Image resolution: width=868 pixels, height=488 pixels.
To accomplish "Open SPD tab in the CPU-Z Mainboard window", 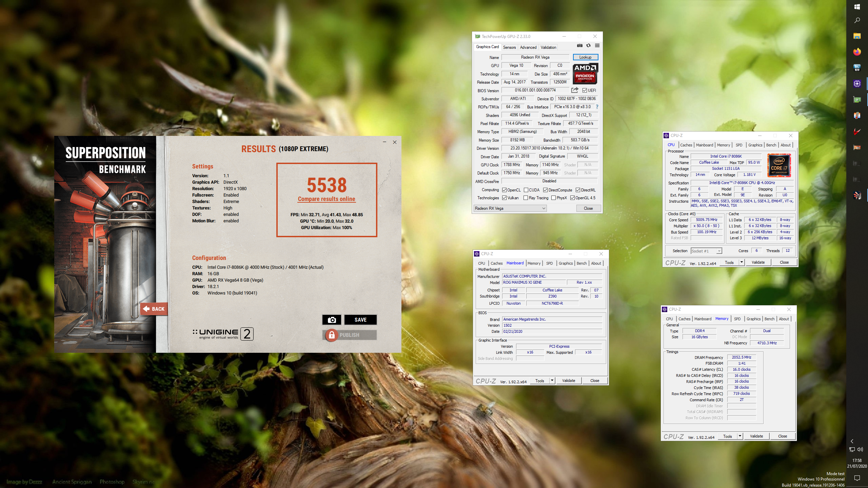I will click(549, 263).
